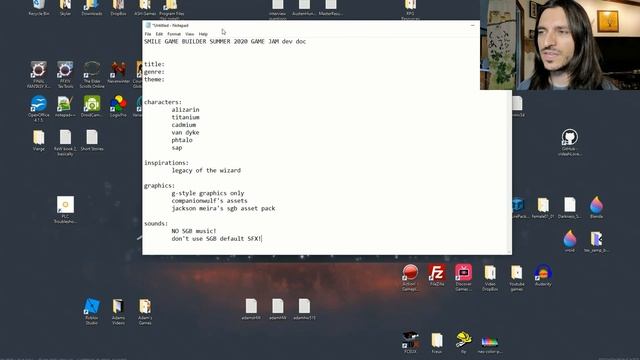Select The Elder Scrolls Online shortcut

(92, 74)
